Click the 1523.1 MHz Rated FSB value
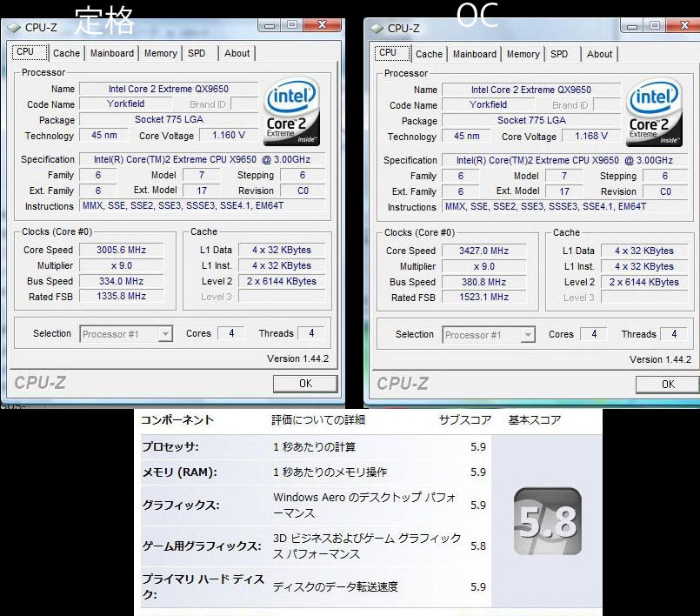700x616 pixels. [484, 297]
